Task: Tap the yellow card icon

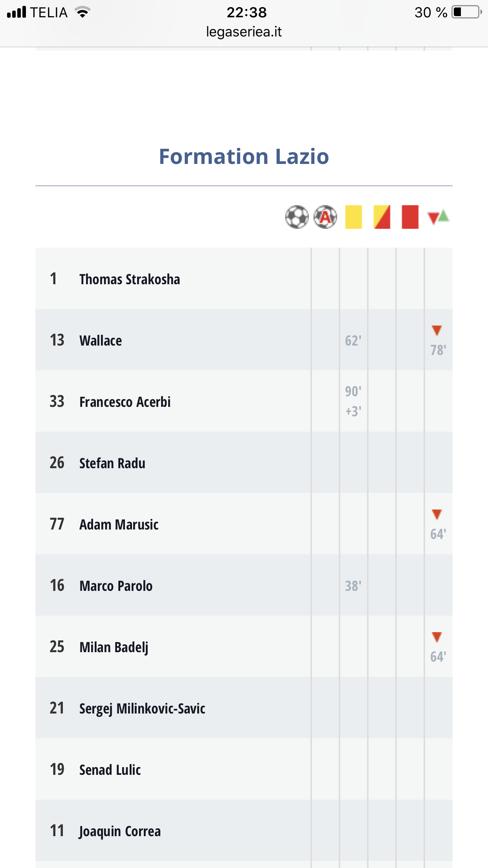Action: pos(353,217)
